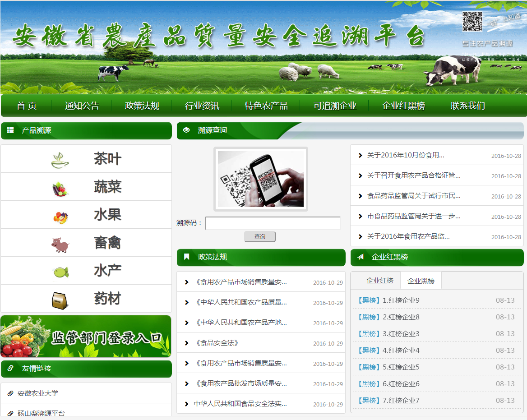Click the 溯源码 text input field
This screenshot has width=527, height=420.
273,223
